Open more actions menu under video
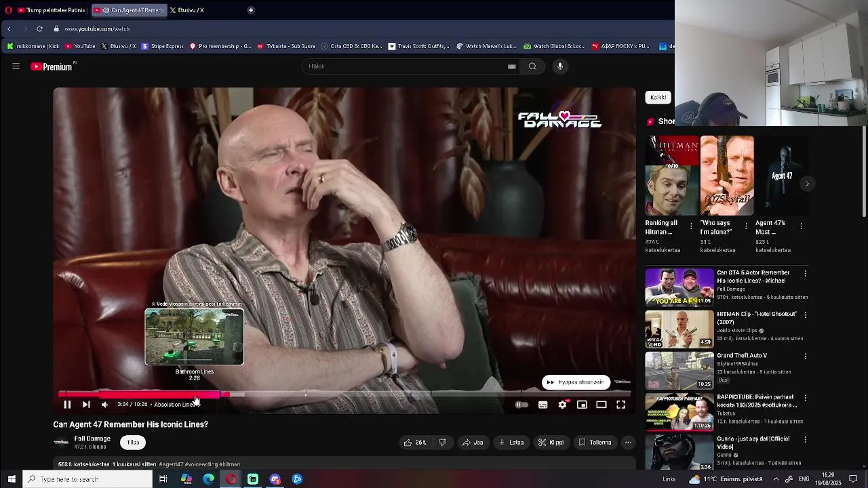This screenshot has width=868, height=488. (x=629, y=443)
